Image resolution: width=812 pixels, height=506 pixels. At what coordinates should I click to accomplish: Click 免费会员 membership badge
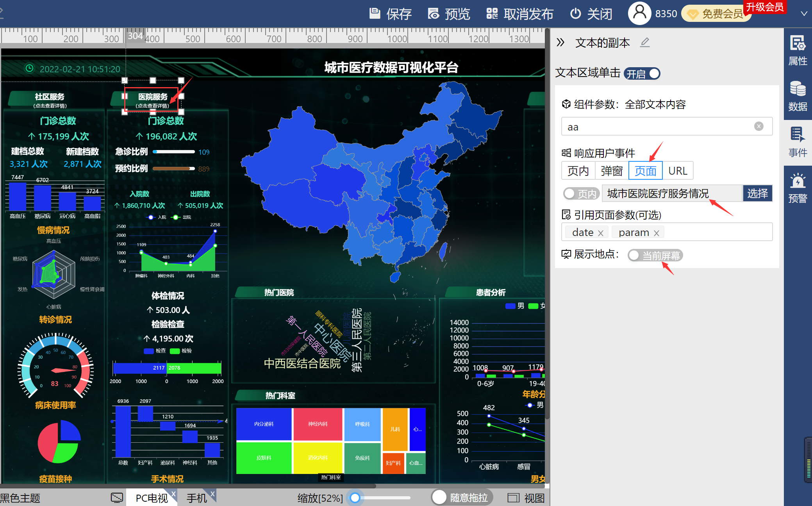[x=716, y=14]
